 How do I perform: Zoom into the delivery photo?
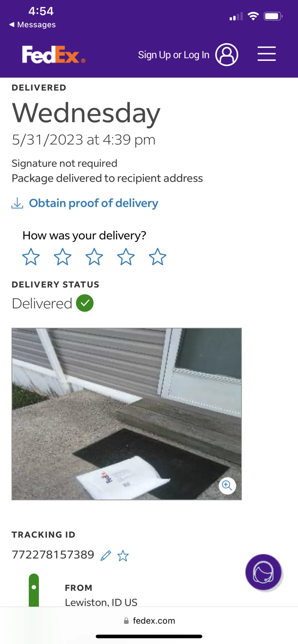click(x=227, y=486)
